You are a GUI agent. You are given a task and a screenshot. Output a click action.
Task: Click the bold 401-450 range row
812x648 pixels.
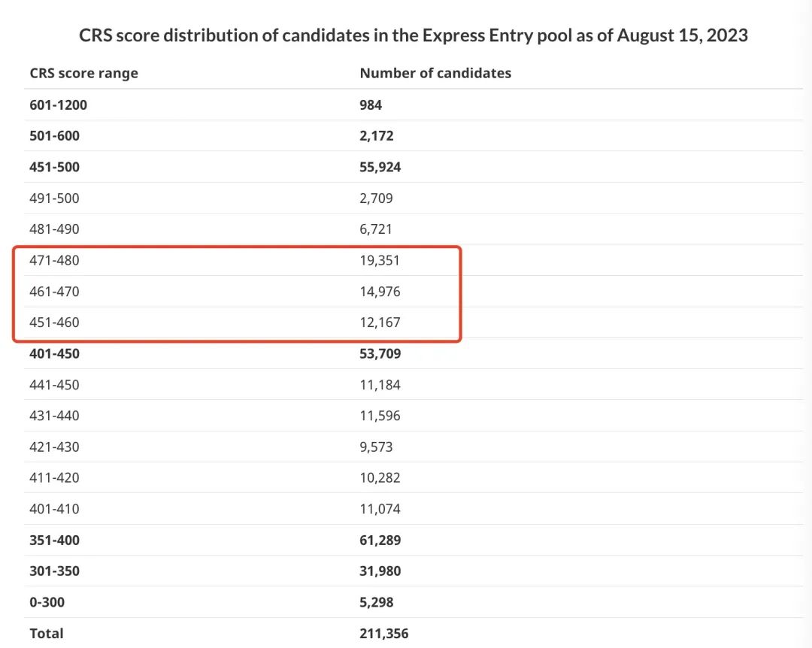click(x=414, y=353)
